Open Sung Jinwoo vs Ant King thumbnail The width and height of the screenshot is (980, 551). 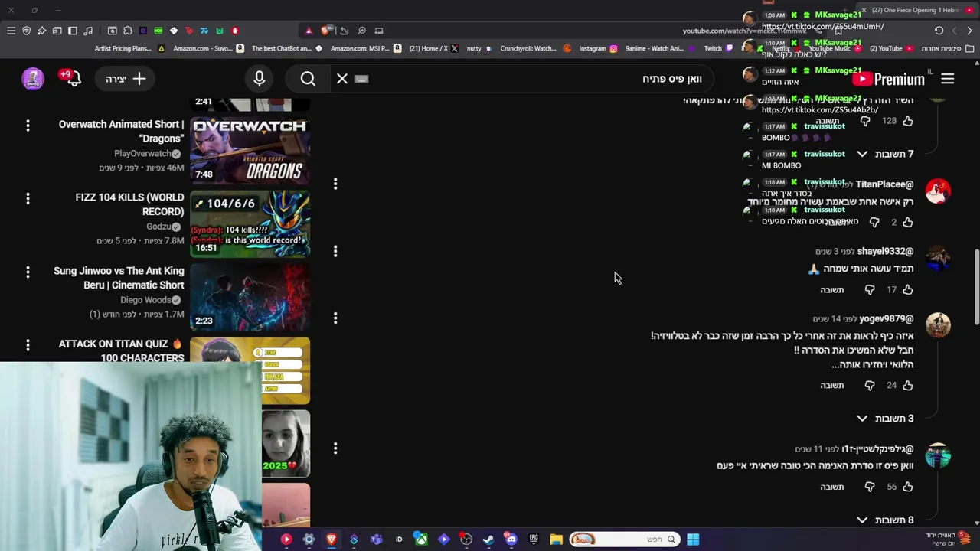coord(250,296)
